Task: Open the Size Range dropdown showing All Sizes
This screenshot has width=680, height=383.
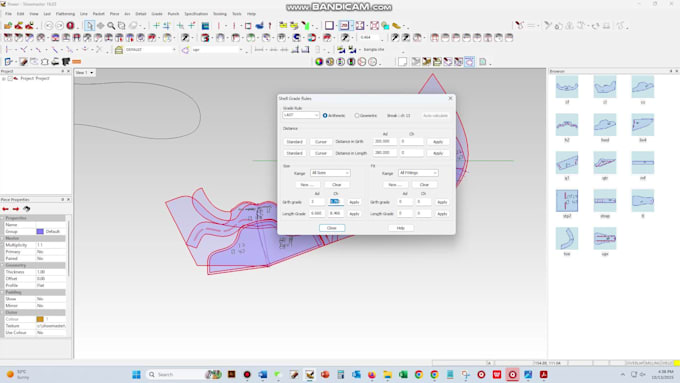Action: point(330,173)
